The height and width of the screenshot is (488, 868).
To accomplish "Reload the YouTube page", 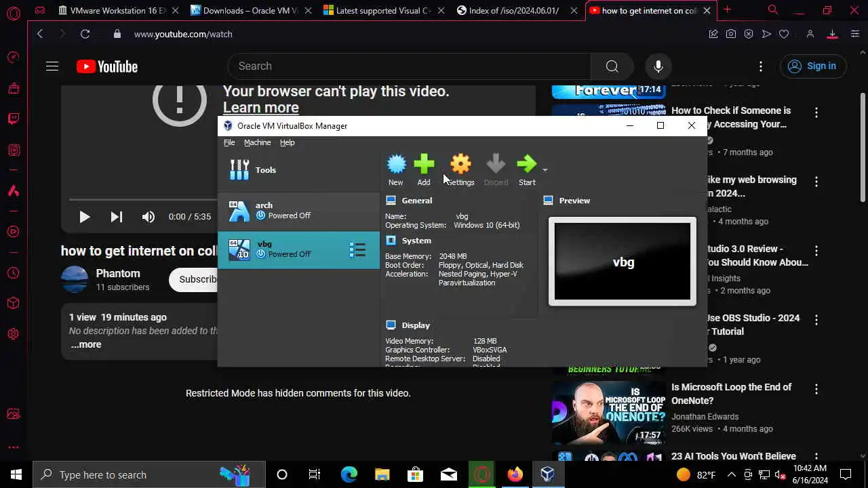I will (x=85, y=34).
